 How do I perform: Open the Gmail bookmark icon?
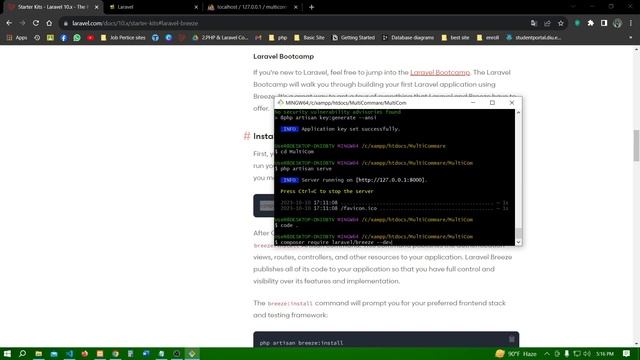pyautogui.click(x=258, y=38)
